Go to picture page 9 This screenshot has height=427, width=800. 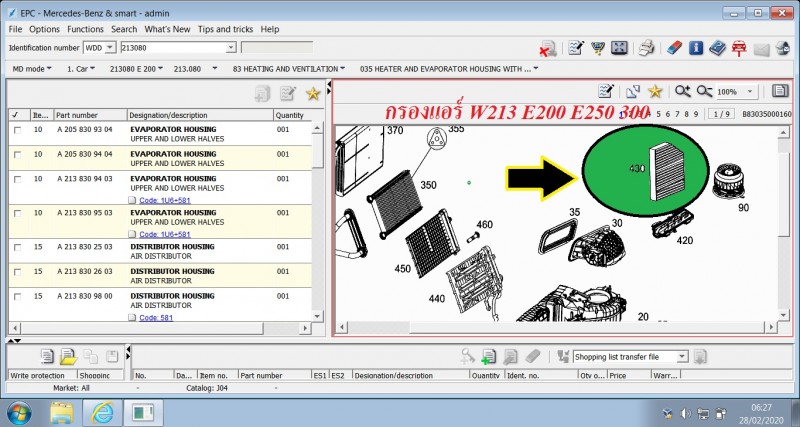click(696, 114)
